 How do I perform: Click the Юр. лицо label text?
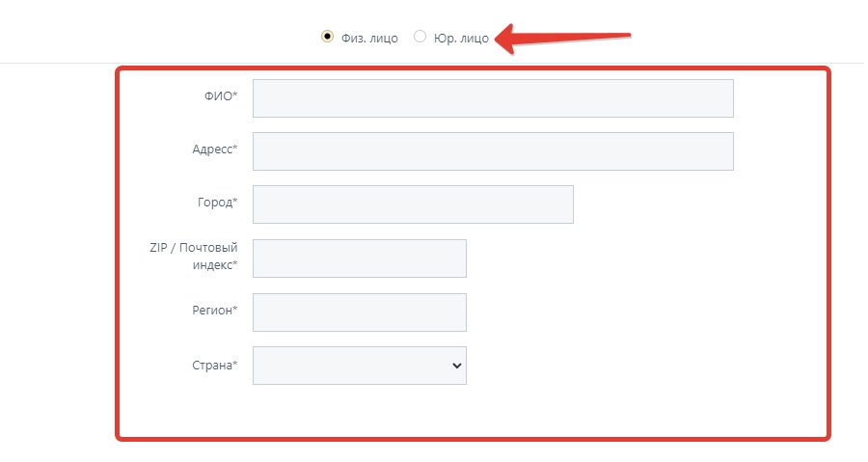click(x=461, y=38)
